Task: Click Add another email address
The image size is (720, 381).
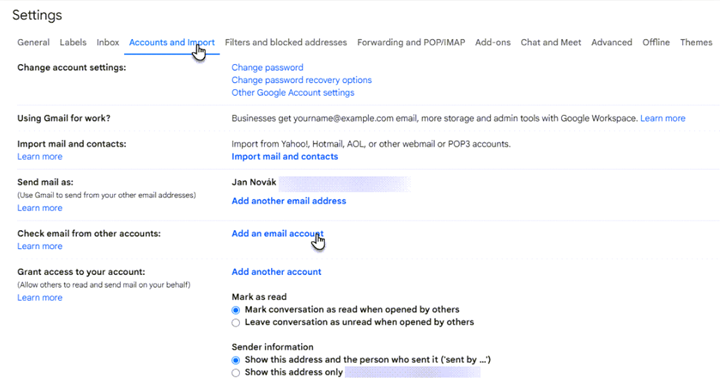Action: tap(289, 201)
